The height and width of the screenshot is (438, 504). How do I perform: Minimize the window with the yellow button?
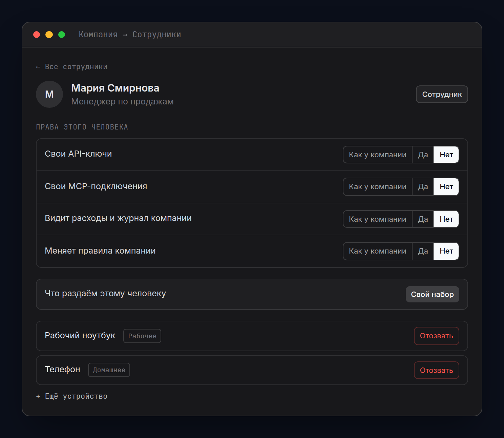(49, 35)
